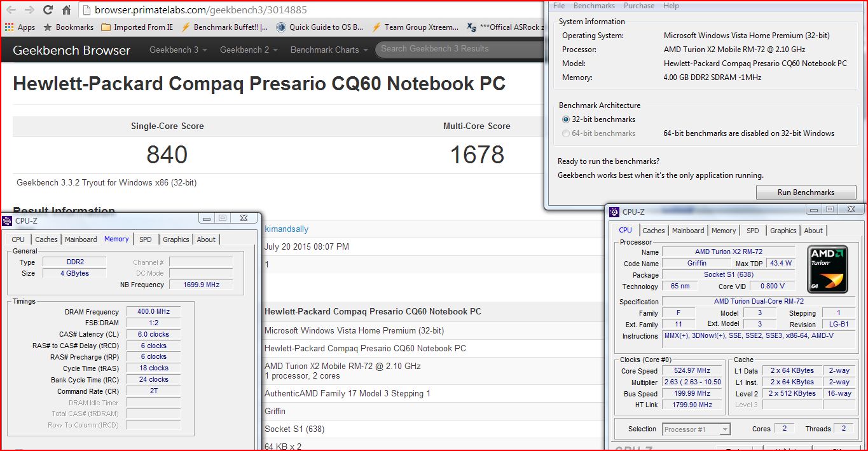Open the Apps grid bookmark
Image resolution: width=868 pixels, height=451 pixels.
20,27
